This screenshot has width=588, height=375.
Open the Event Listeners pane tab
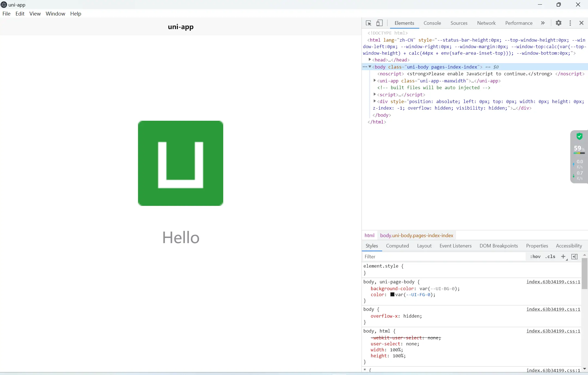coord(455,246)
